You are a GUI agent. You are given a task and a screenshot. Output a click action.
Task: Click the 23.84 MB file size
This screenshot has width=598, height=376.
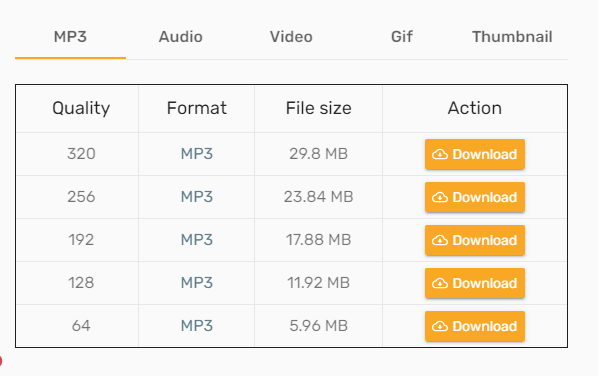(318, 197)
